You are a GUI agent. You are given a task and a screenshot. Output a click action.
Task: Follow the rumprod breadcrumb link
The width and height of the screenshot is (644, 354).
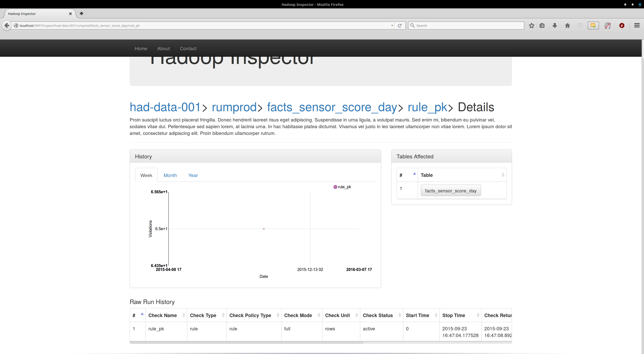234,107
